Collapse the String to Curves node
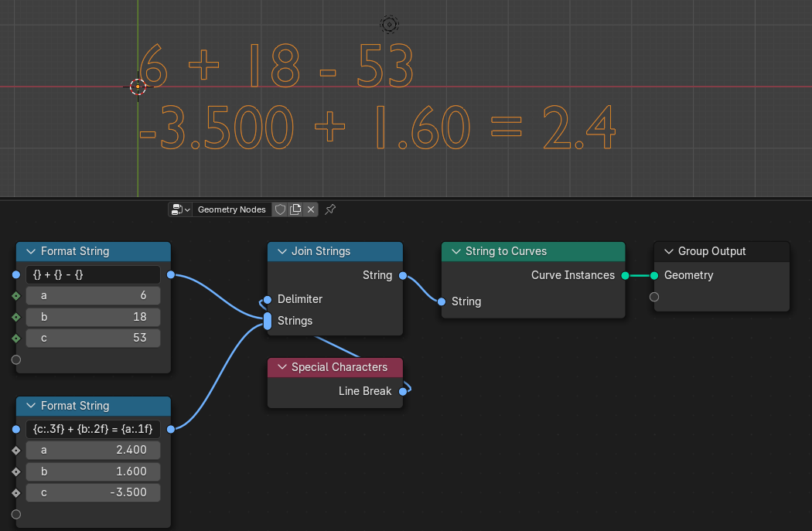The height and width of the screenshot is (531, 812). 455,251
